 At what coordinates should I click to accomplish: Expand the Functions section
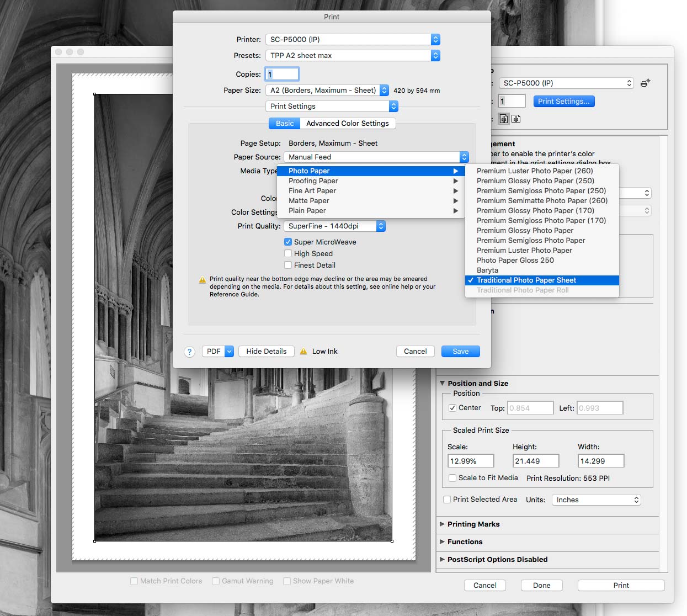point(443,542)
